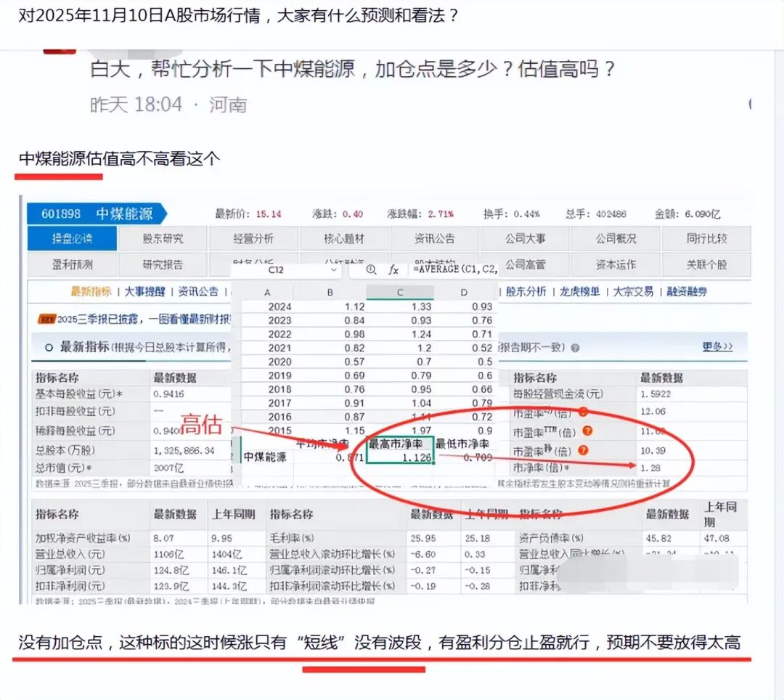Click the 股东分析 sub-navigation link
Screen dimensions: 784x700
[526, 291]
